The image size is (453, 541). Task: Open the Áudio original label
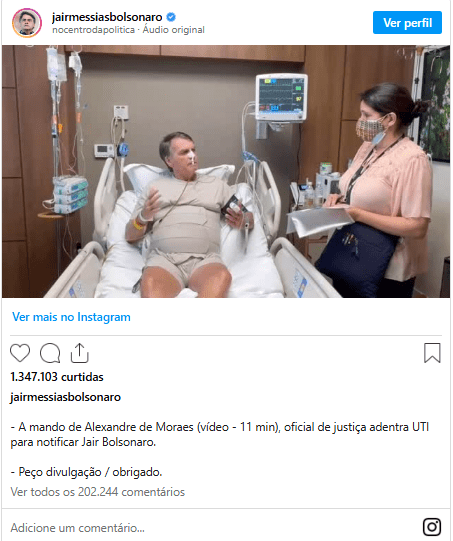(x=174, y=30)
